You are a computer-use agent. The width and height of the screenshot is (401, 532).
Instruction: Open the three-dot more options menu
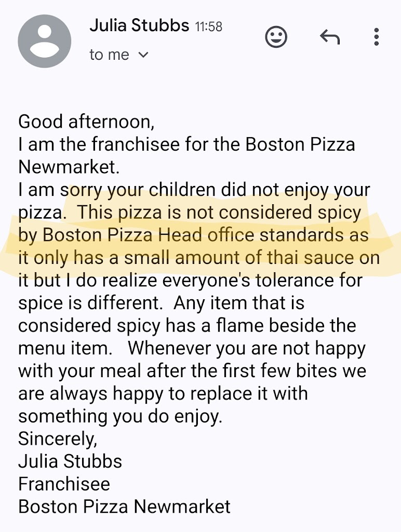(376, 37)
